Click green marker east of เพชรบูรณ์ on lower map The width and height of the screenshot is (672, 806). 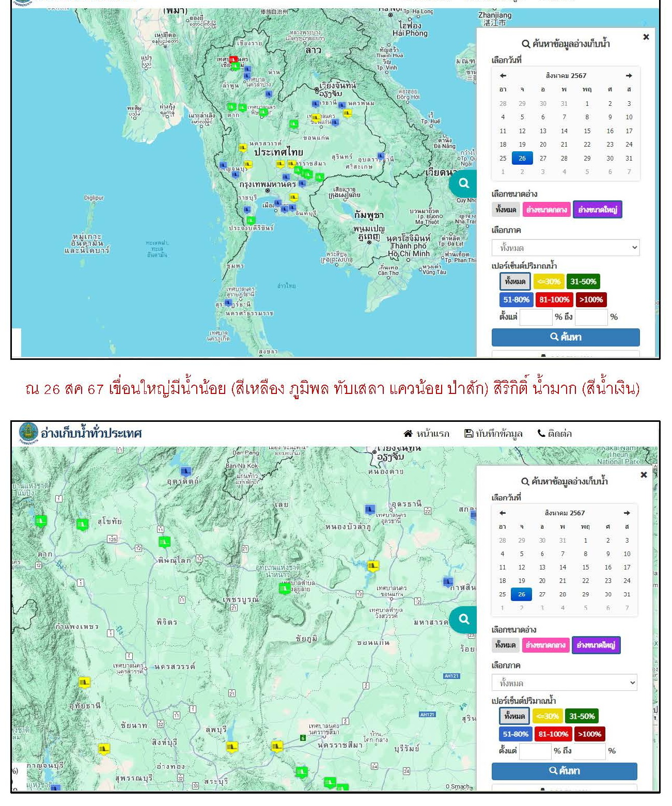pos(285,589)
